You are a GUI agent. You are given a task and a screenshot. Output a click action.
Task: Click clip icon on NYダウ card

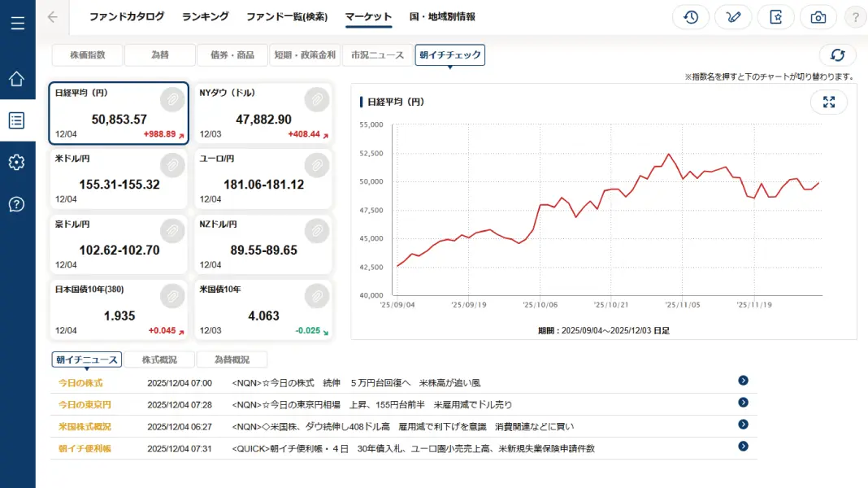317,100
